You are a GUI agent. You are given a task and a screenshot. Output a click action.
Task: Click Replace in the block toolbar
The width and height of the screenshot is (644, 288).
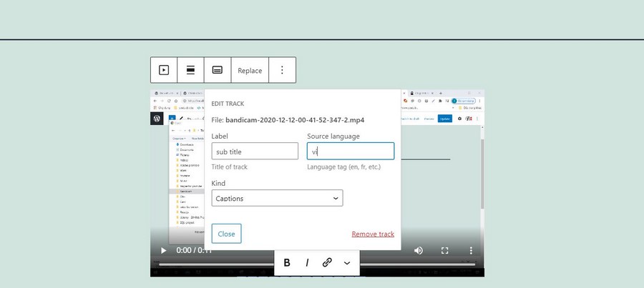pos(250,70)
